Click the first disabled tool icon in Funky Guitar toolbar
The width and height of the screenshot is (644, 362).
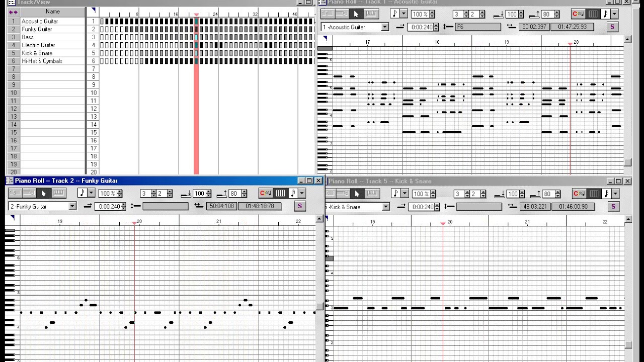(x=15, y=193)
